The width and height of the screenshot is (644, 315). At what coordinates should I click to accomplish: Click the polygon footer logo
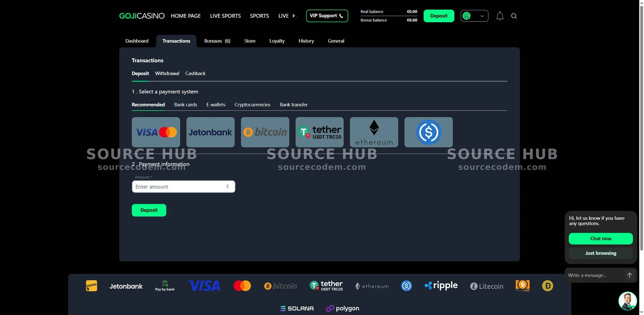342,308
